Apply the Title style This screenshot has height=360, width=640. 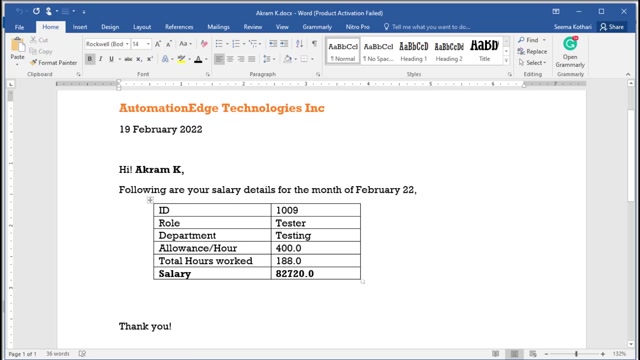(x=484, y=51)
